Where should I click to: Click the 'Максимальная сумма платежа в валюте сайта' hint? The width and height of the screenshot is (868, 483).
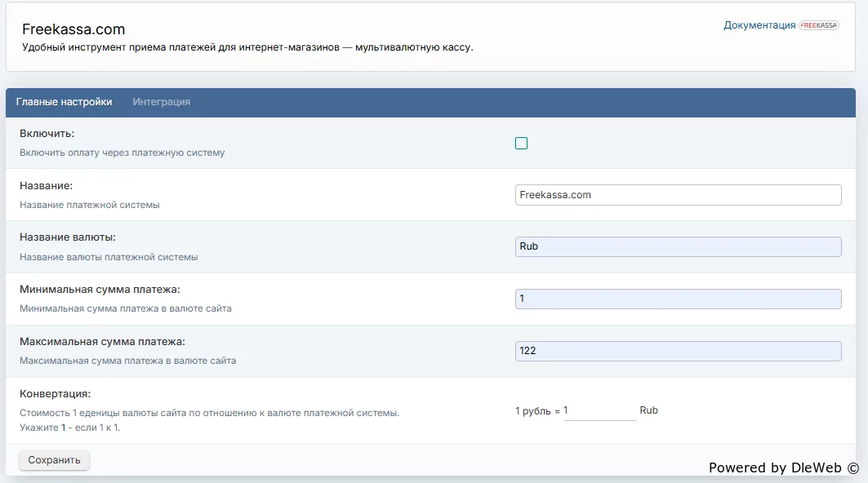[128, 361]
